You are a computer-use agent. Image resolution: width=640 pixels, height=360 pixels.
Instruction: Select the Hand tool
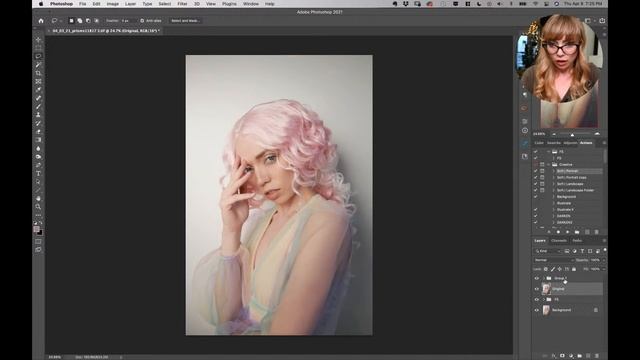38,198
